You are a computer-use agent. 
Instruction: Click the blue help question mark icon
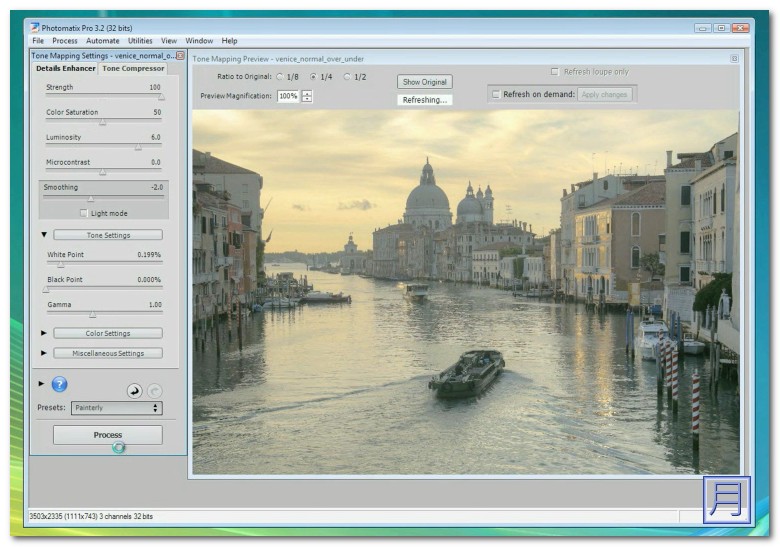click(x=59, y=384)
